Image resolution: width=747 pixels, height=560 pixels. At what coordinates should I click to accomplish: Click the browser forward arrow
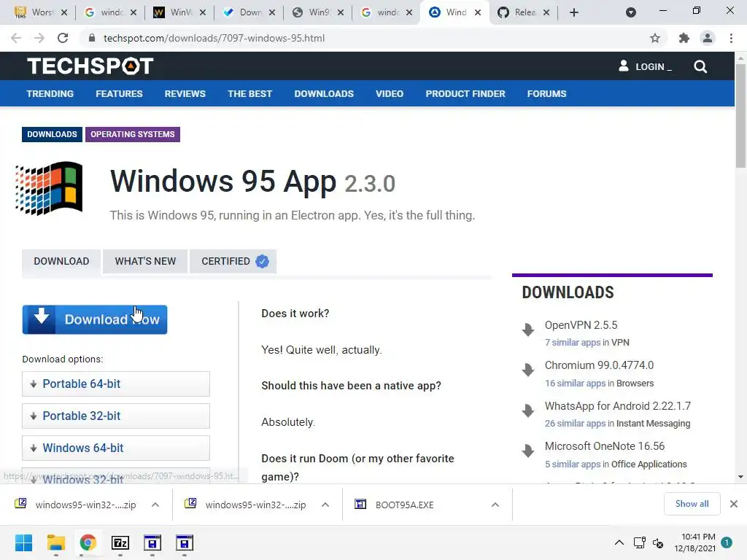39,38
